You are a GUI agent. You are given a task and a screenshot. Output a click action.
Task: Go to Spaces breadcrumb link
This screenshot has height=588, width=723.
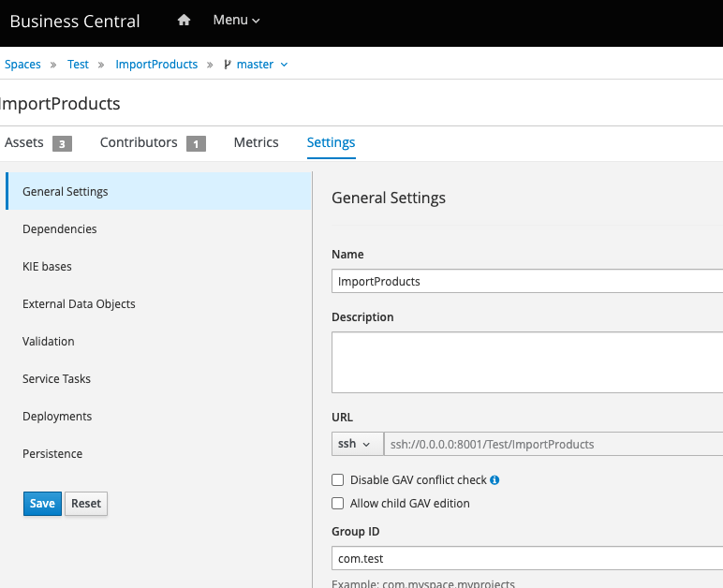pyautogui.click(x=22, y=65)
